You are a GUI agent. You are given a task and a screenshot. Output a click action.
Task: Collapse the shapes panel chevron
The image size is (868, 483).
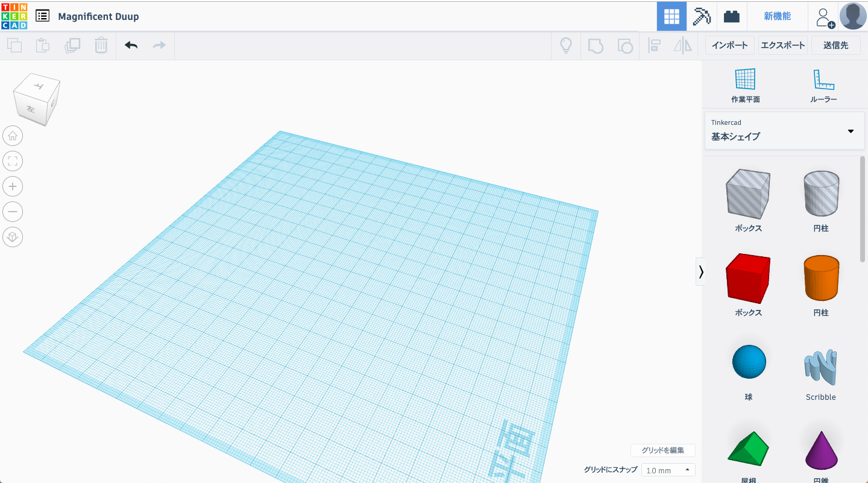(x=700, y=272)
